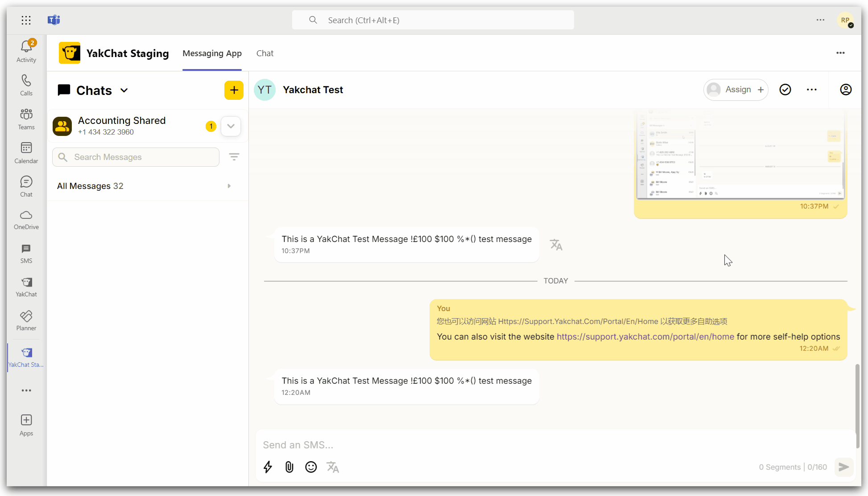Click the Microsoft Teams logo icon
Screen dimensions: 868x496
(54, 20)
